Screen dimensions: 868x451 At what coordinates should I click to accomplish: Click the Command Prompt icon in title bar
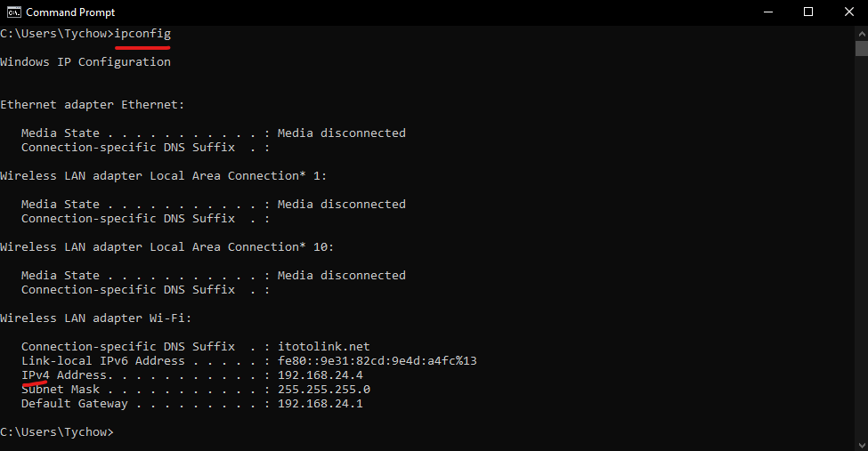[x=13, y=12]
